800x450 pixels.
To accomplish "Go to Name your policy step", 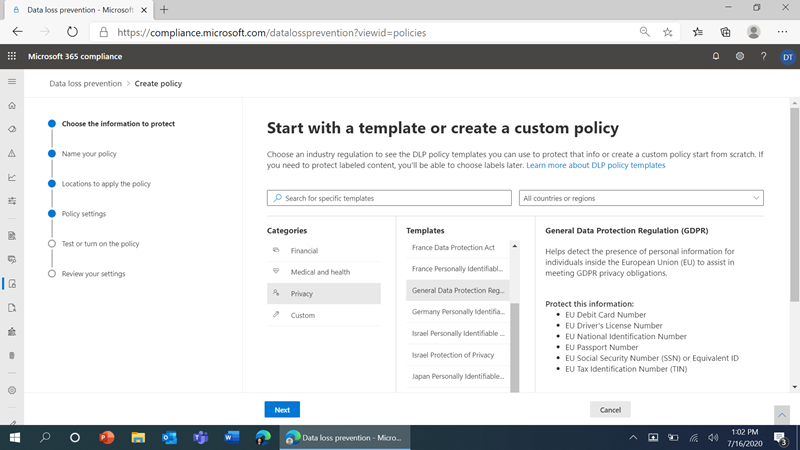I will [x=89, y=154].
